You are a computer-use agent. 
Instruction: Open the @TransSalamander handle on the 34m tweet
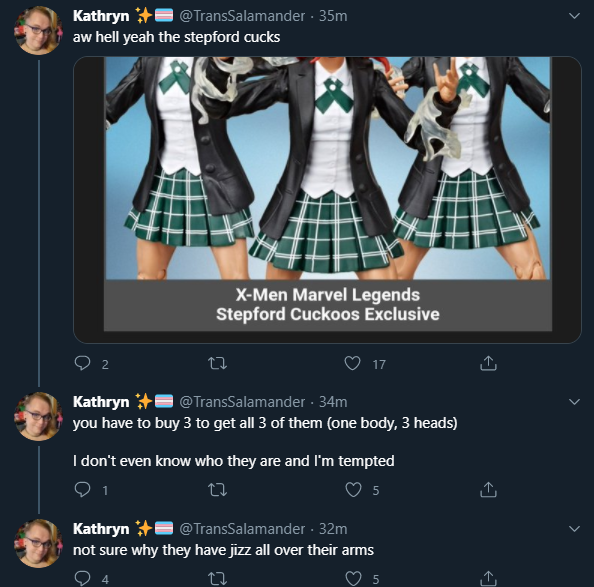click(x=242, y=402)
